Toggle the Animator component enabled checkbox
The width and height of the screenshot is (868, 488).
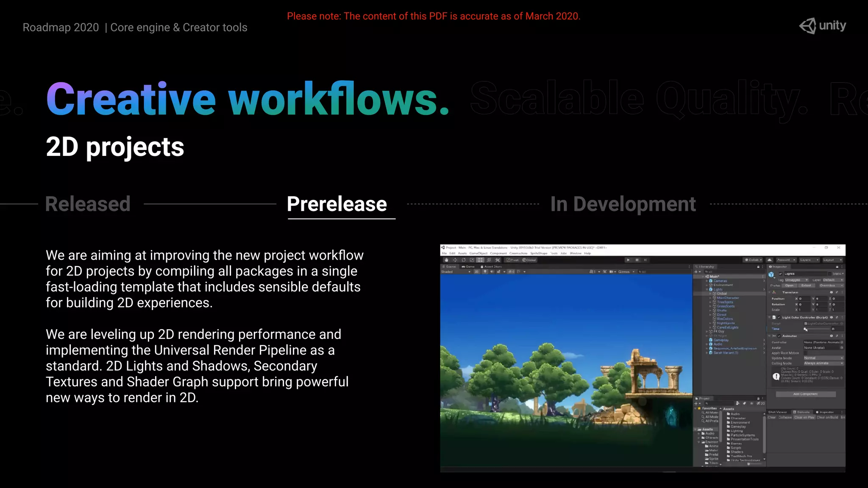tap(779, 336)
